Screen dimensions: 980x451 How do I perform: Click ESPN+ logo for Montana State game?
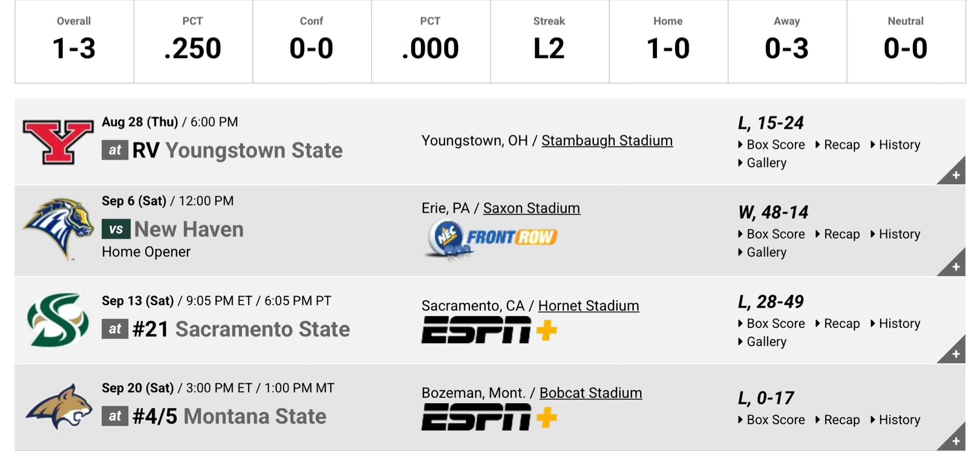489,417
